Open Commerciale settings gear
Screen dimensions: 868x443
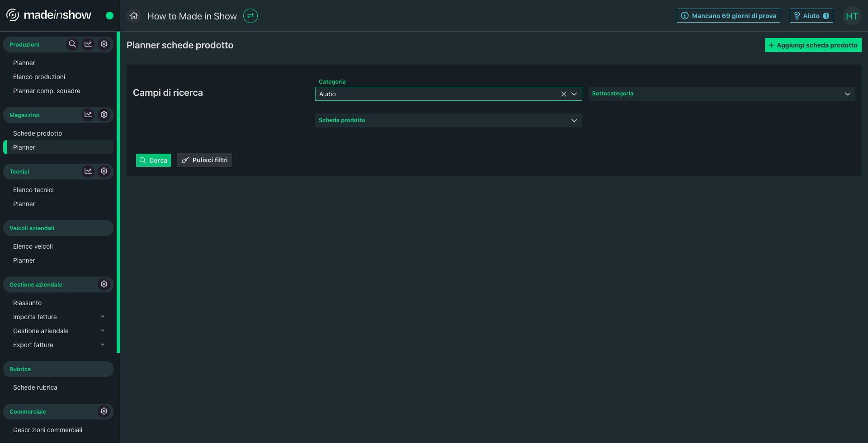(104, 411)
